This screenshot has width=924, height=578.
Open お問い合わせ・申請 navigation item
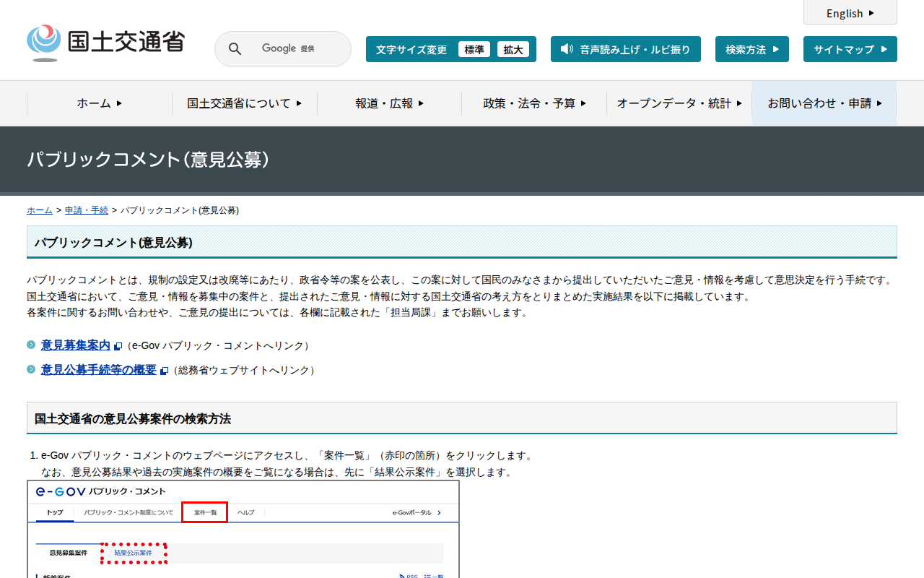coord(824,103)
